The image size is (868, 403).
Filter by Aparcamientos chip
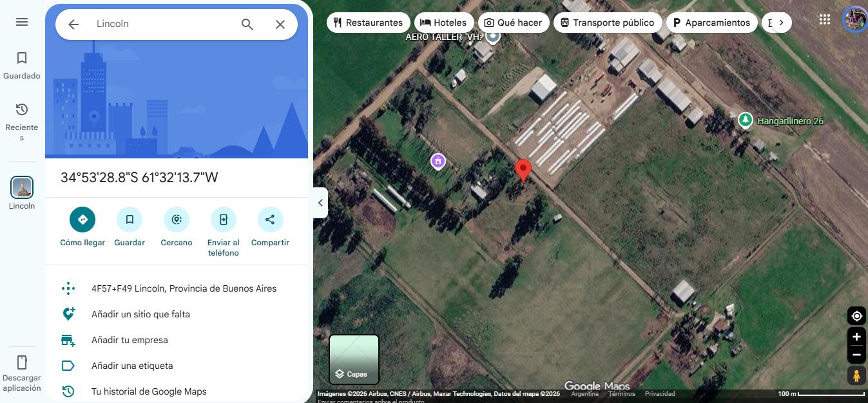[712, 23]
